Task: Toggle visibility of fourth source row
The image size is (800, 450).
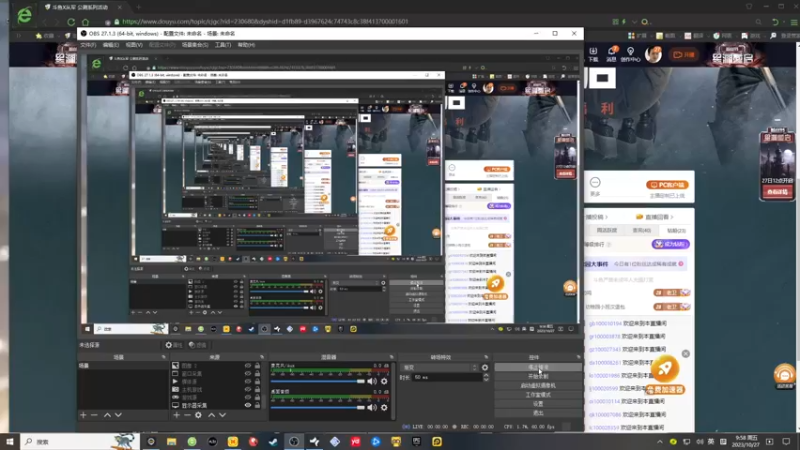Action: (247, 389)
